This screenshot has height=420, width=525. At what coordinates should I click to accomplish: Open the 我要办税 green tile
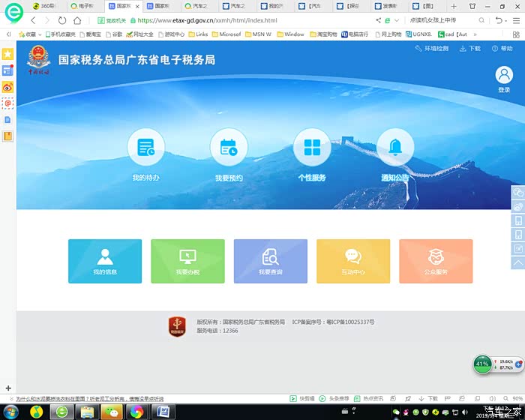pos(187,261)
